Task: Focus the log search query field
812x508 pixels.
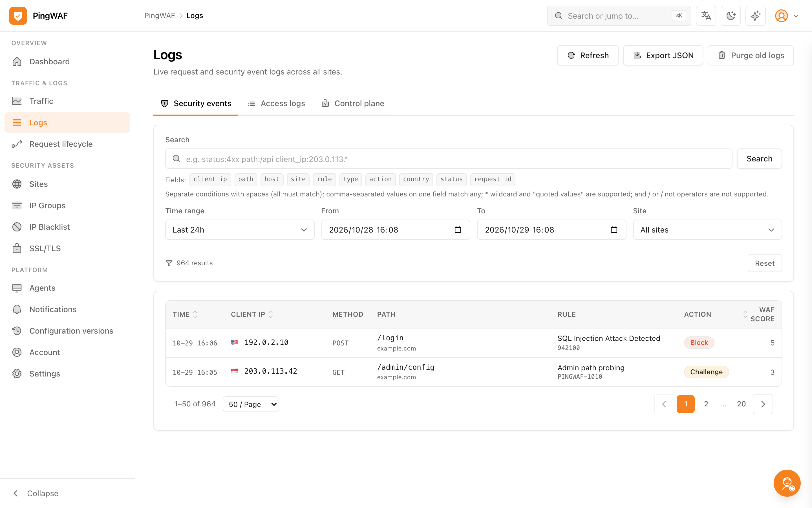Action: click(x=449, y=159)
